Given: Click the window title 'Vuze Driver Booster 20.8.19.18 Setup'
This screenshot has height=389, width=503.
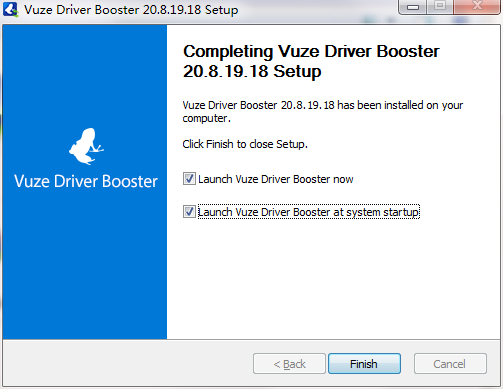Looking at the screenshot, I should pos(131,10).
